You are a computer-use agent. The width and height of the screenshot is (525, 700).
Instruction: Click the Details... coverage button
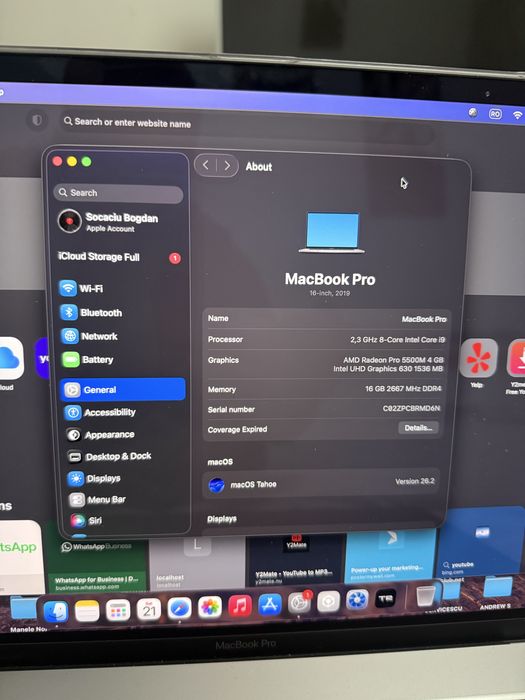pos(418,428)
